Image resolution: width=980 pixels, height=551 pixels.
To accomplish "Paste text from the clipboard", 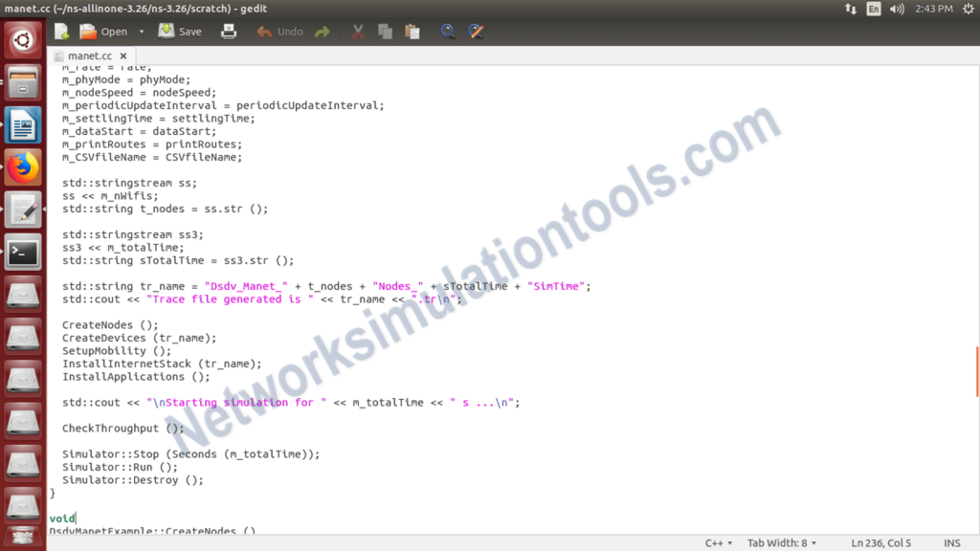I will 412,31.
